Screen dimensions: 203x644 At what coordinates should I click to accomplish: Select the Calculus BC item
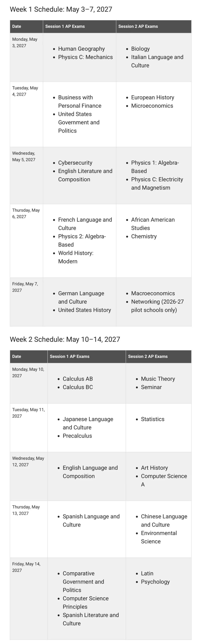point(78,387)
